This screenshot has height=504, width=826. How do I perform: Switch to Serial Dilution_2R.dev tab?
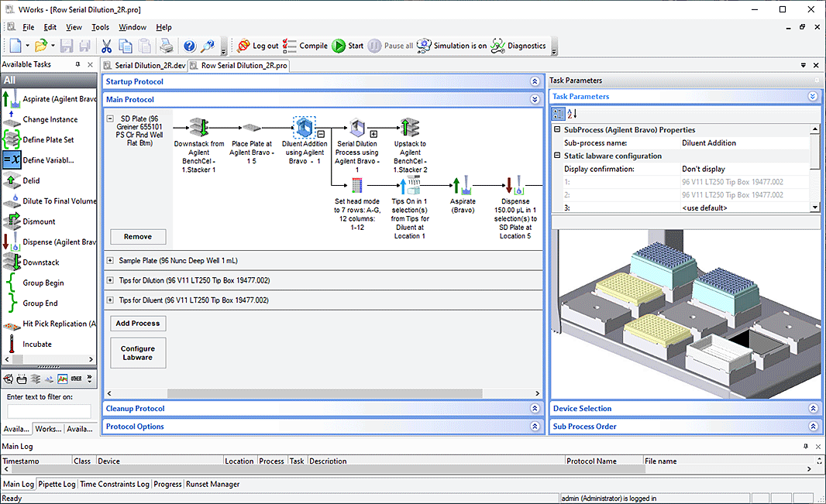pos(145,66)
